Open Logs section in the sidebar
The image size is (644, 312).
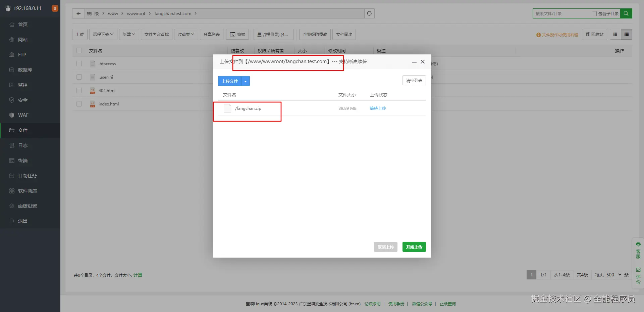point(30,145)
